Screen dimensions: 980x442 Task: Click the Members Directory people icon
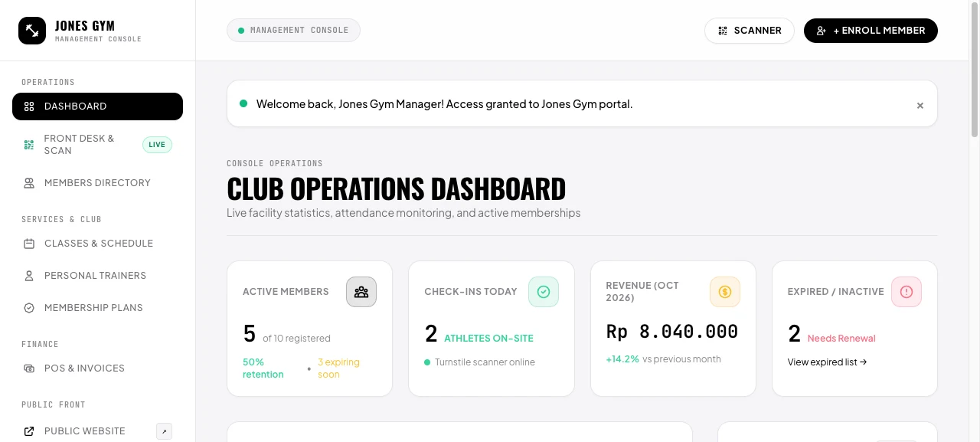pyautogui.click(x=29, y=183)
